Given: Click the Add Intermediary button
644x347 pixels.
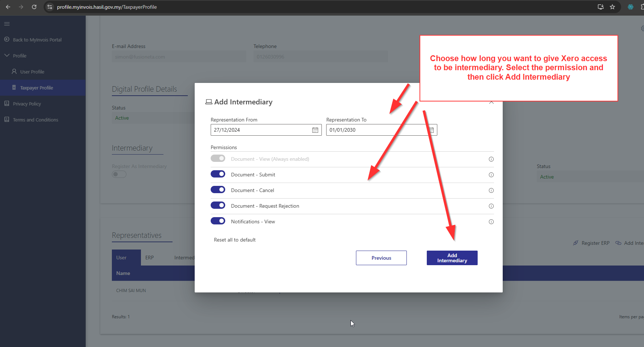Looking at the screenshot, I should click(x=452, y=258).
